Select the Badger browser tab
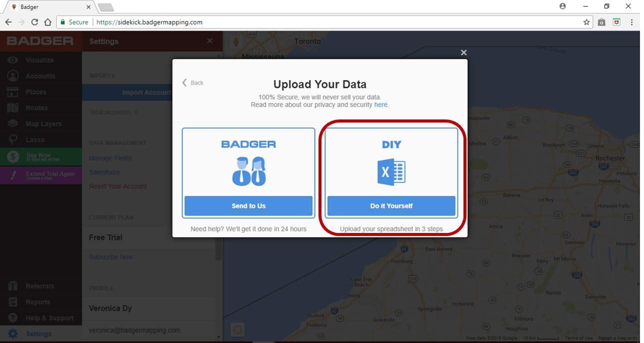 coord(50,7)
